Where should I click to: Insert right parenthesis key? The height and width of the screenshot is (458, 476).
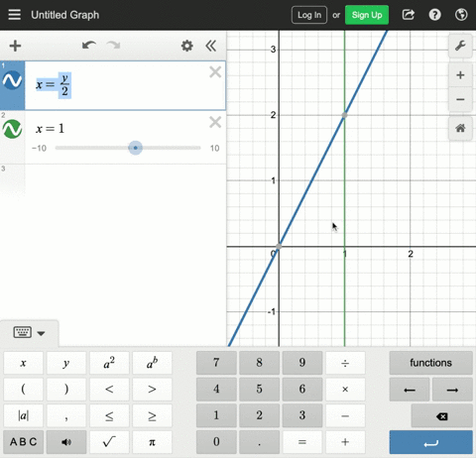coord(66,390)
